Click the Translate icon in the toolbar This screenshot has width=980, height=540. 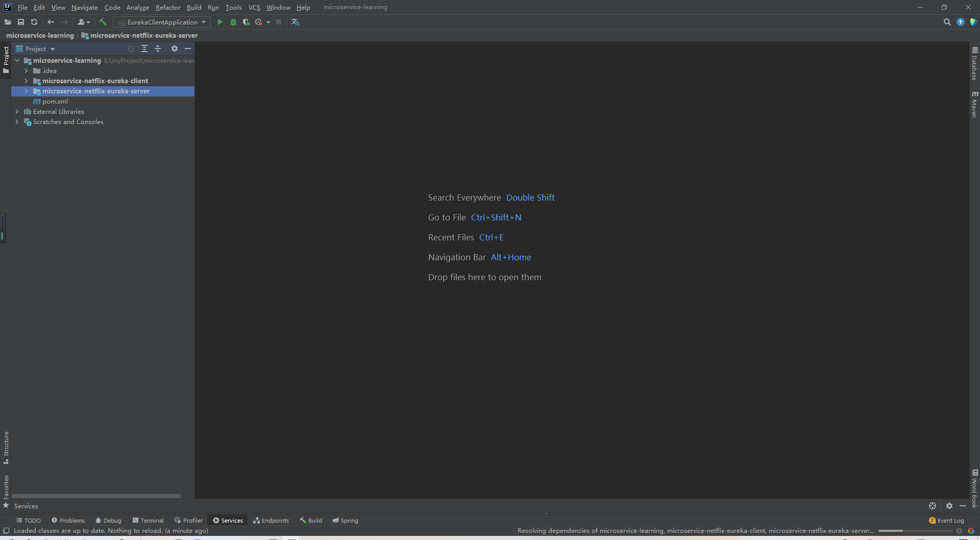(x=295, y=22)
